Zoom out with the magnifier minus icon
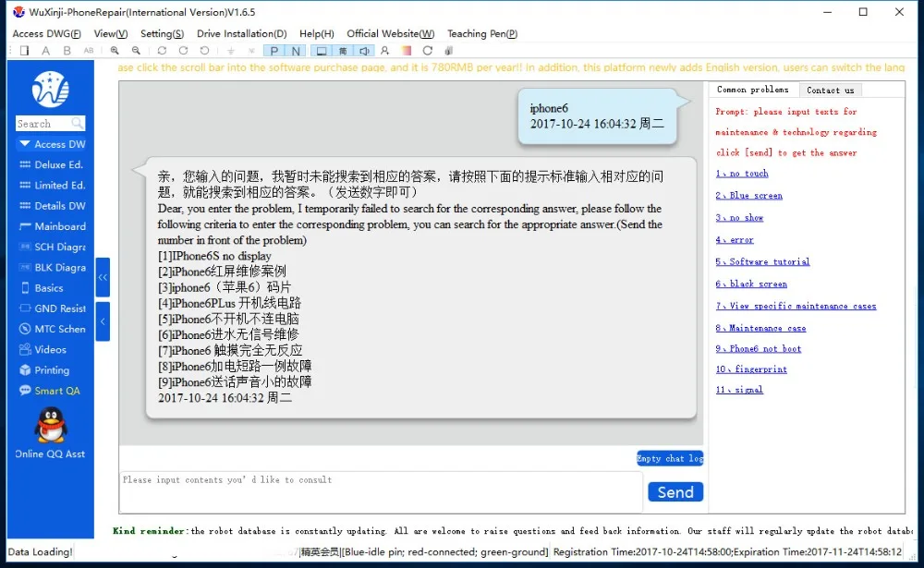924x568 pixels. (x=136, y=51)
